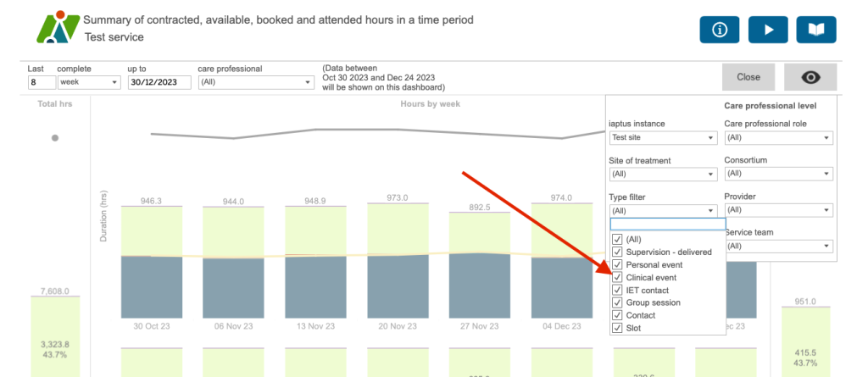Toggle the Slot checkbox
The width and height of the screenshot is (868, 377).
point(617,328)
